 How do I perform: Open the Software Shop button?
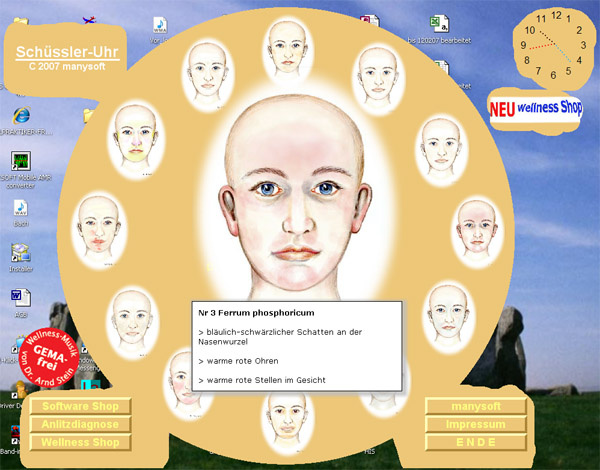click(80, 406)
